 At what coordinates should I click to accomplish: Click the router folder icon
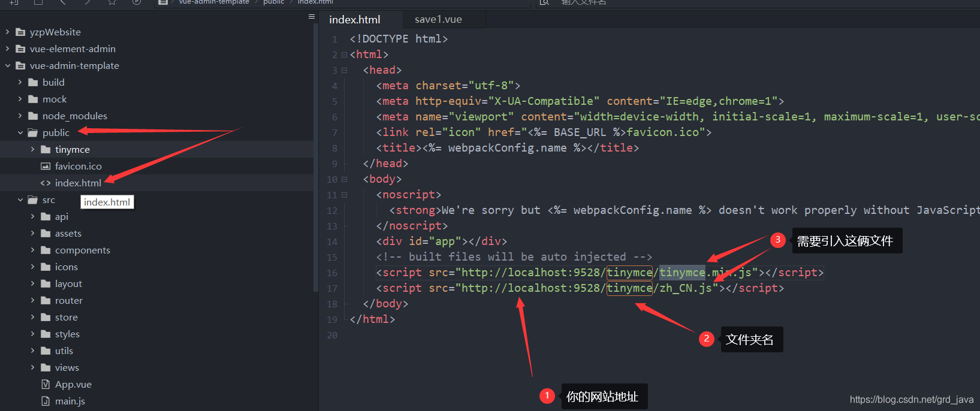46,301
